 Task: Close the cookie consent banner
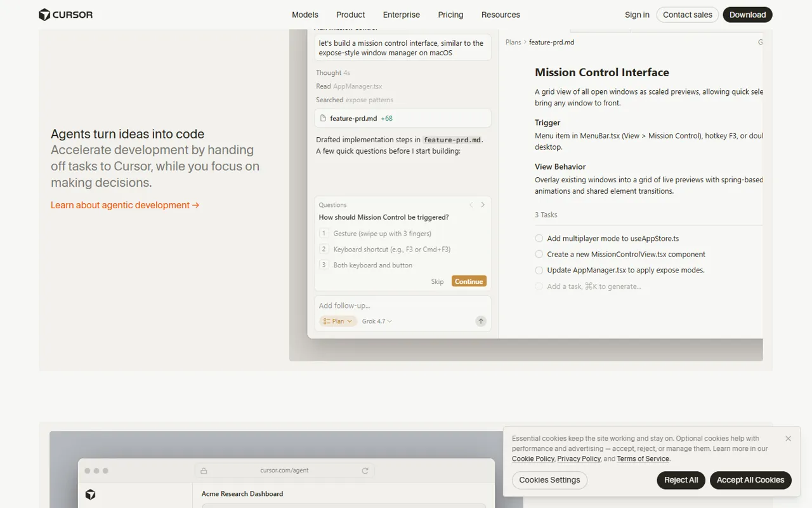point(788,439)
